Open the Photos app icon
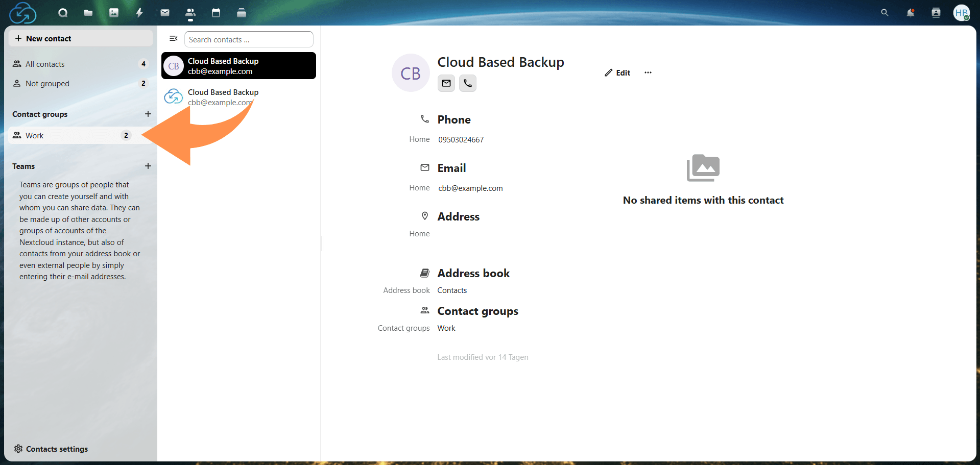Screen dimensions: 980x465 coord(113,13)
